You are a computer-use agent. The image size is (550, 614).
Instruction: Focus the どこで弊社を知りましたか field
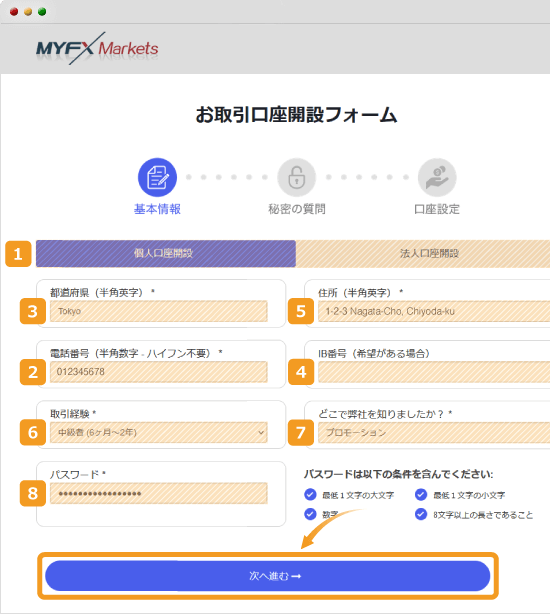pos(434,432)
